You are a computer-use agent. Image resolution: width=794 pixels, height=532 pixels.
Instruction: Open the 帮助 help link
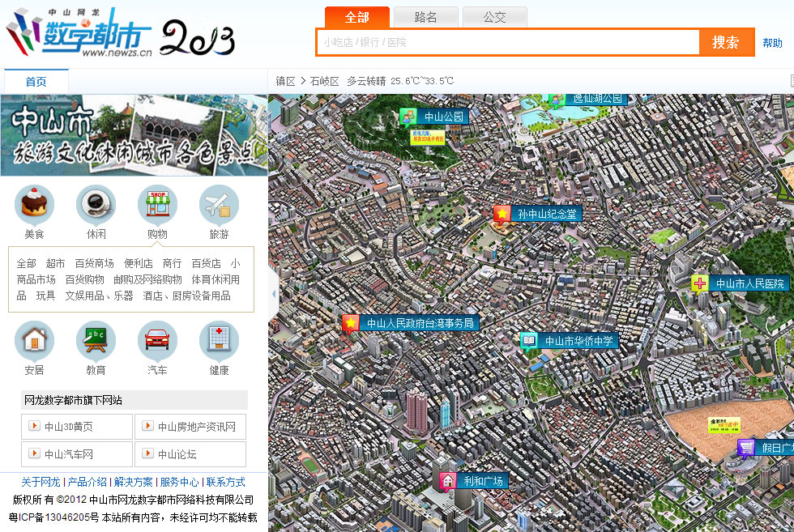click(x=773, y=43)
